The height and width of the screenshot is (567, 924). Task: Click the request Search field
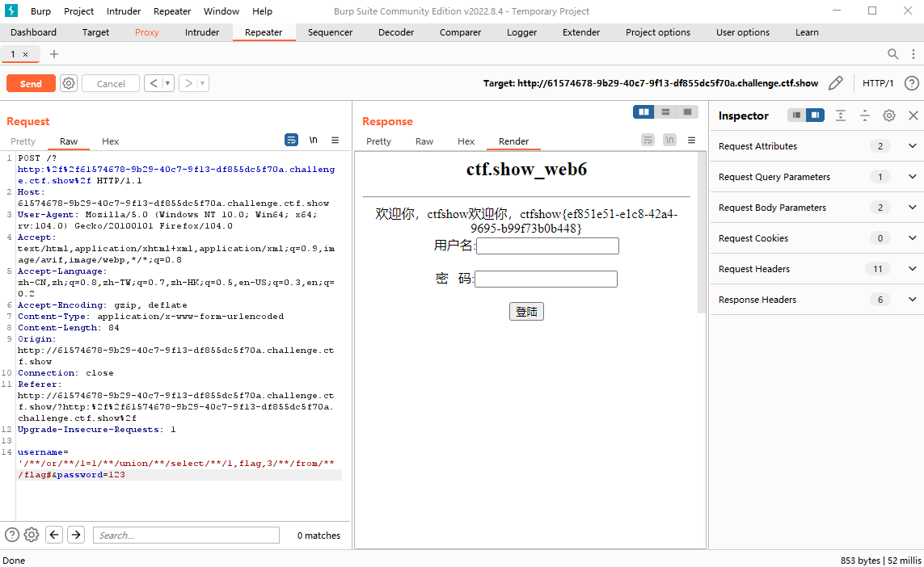pyautogui.click(x=186, y=535)
